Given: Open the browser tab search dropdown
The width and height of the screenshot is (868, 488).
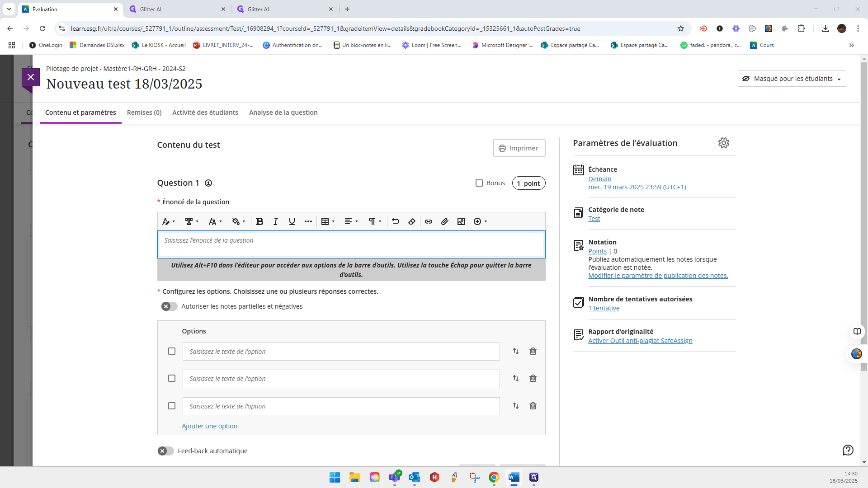Looking at the screenshot, I should click(x=9, y=9).
